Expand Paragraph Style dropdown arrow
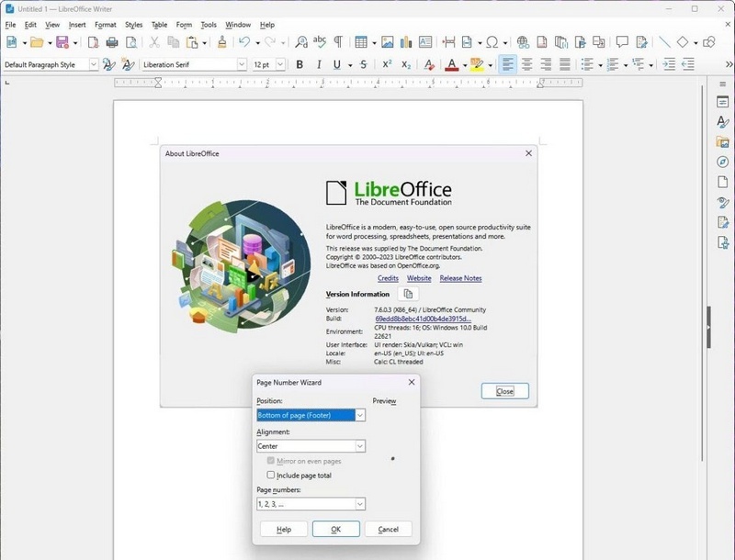This screenshot has width=735, height=560. coord(94,64)
